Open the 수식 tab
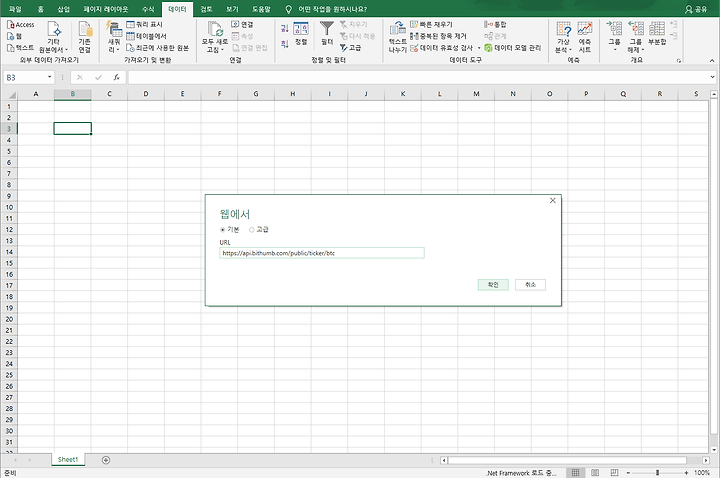Viewport: 720px width, 478px height. 148,9
